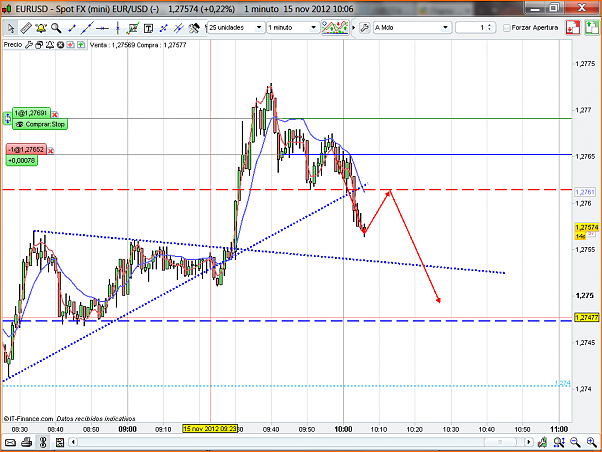The width and height of the screenshot is (602, 452).
Task: Select the arrow cursor tool
Action: pos(11,28)
